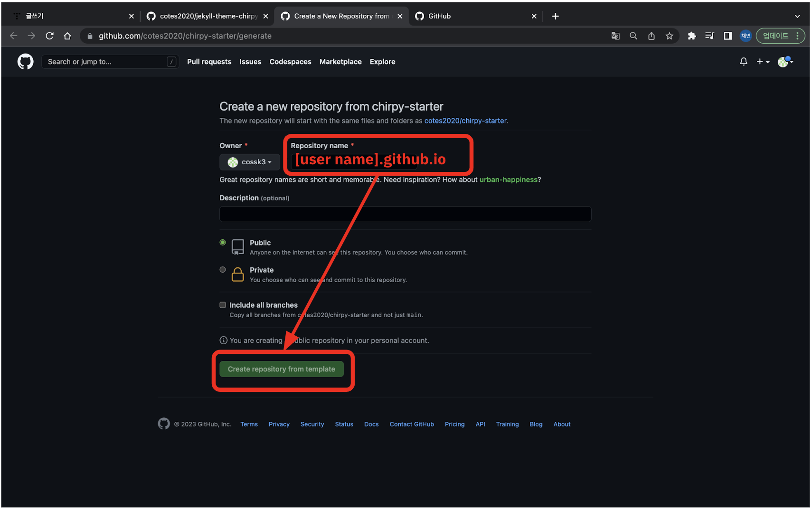Open the notifications bell
The width and height of the screenshot is (812, 511).
tap(744, 62)
